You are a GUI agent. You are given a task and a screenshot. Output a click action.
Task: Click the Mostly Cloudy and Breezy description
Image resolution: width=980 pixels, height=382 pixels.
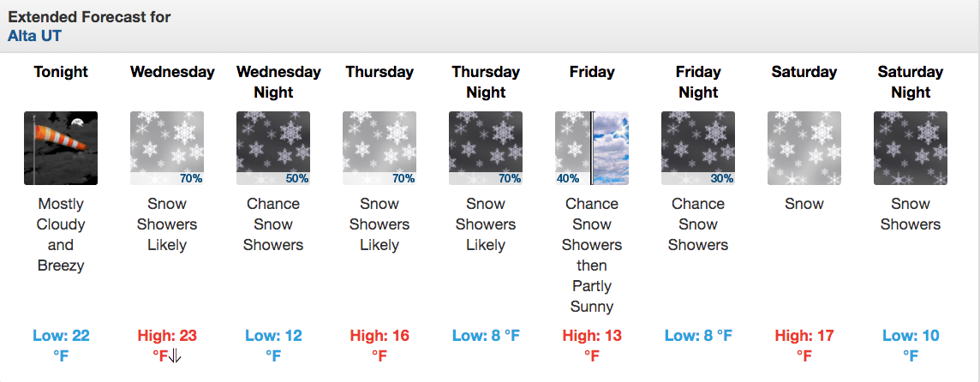[x=61, y=235]
